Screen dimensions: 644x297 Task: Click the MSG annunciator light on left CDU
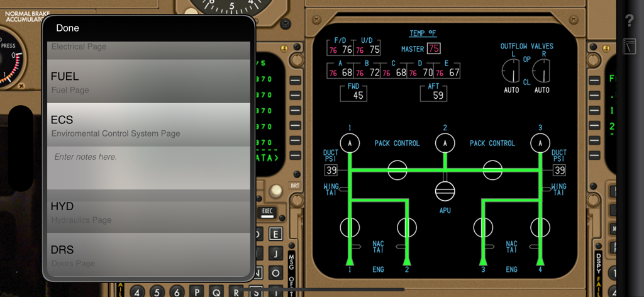[x=292, y=262]
